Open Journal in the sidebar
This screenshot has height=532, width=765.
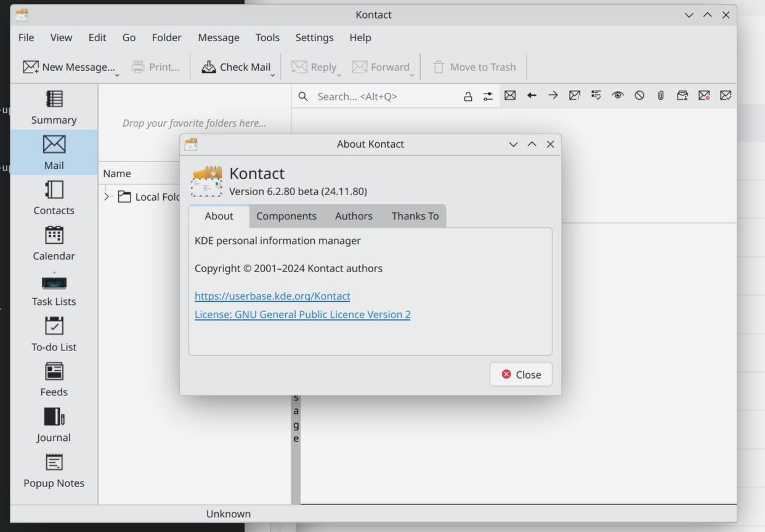(54, 425)
